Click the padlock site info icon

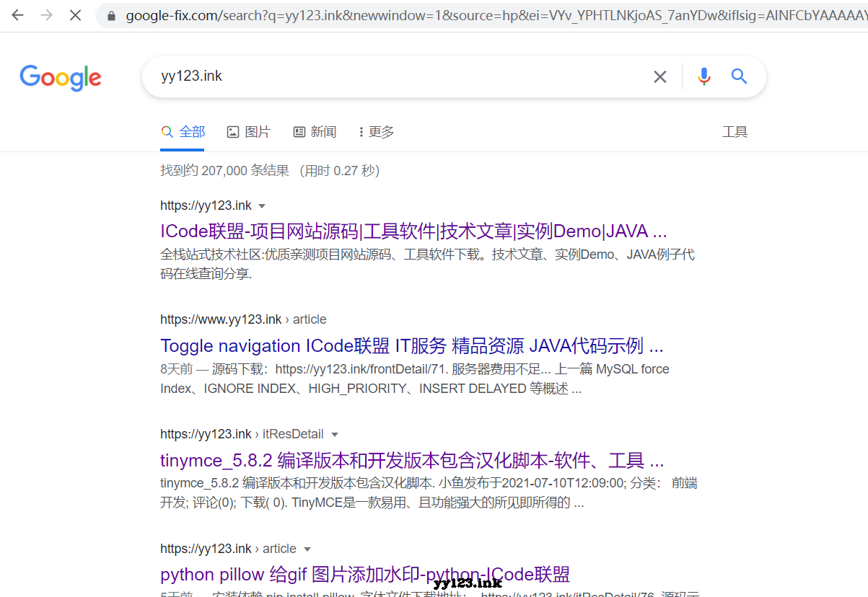(x=110, y=15)
